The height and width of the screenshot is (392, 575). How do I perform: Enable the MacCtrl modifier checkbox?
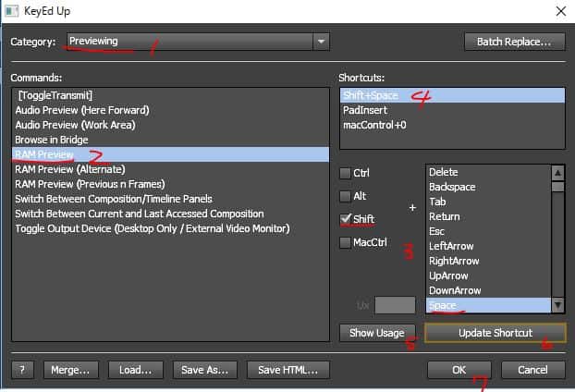tap(346, 242)
